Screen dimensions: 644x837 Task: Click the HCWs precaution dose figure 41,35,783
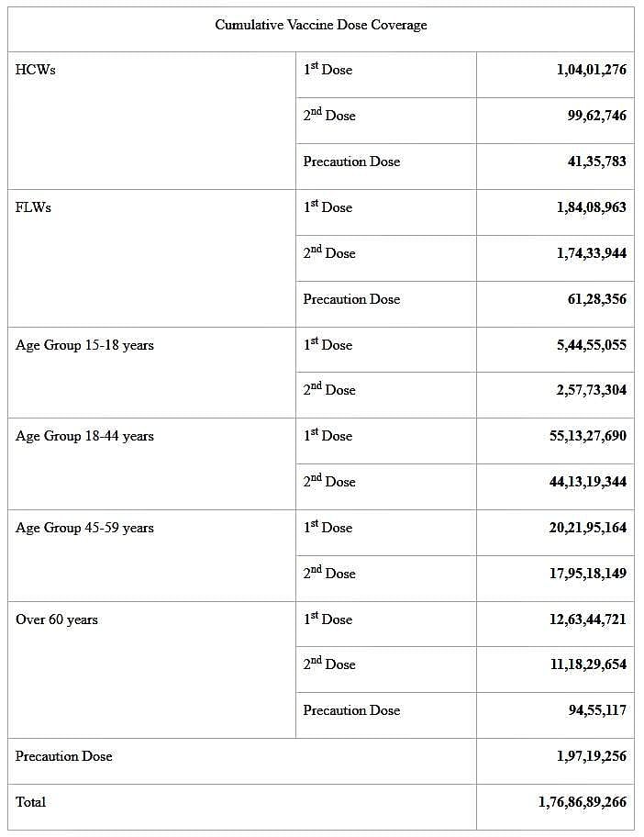[x=596, y=162]
